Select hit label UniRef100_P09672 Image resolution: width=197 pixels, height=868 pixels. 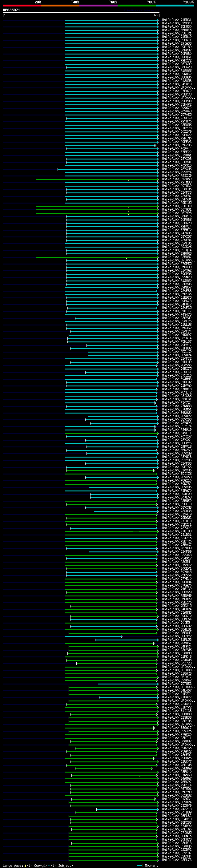(177, 108)
